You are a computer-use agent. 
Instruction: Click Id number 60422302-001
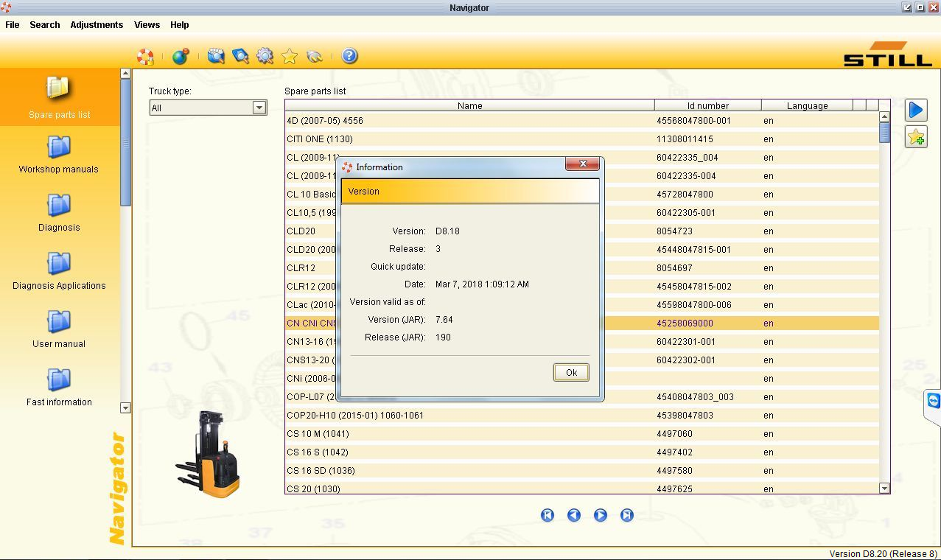(x=685, y=360)
